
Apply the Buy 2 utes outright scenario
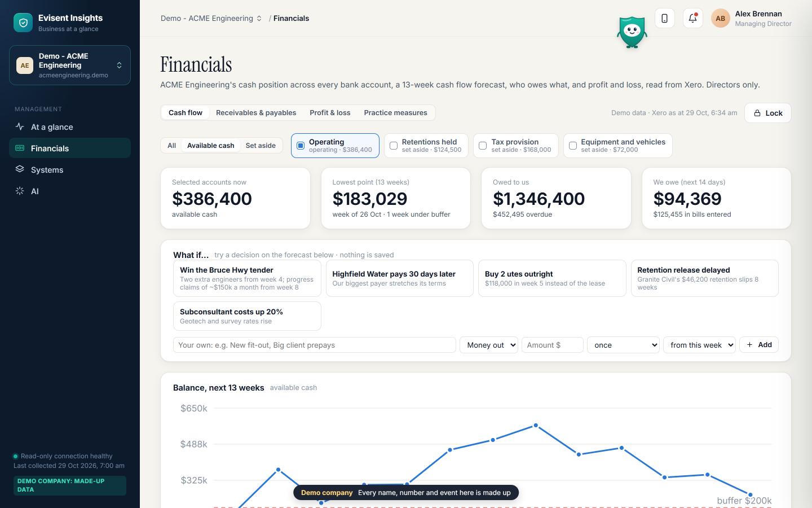click(552, 278)
